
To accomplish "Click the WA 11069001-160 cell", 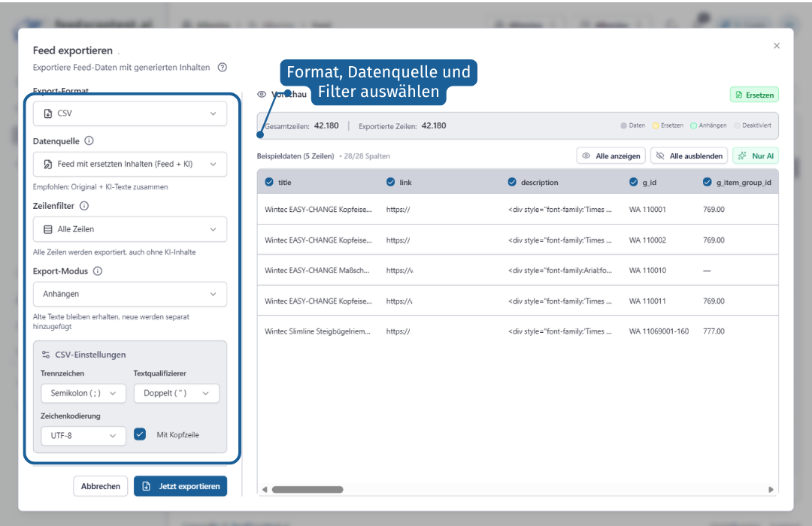I will [x=659, y=331].
